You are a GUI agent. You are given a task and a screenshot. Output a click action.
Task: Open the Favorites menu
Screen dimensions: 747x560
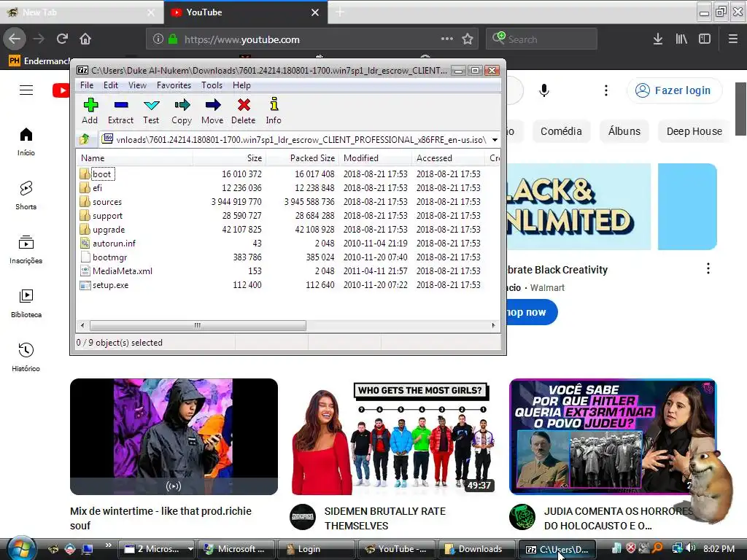point(174,85)
